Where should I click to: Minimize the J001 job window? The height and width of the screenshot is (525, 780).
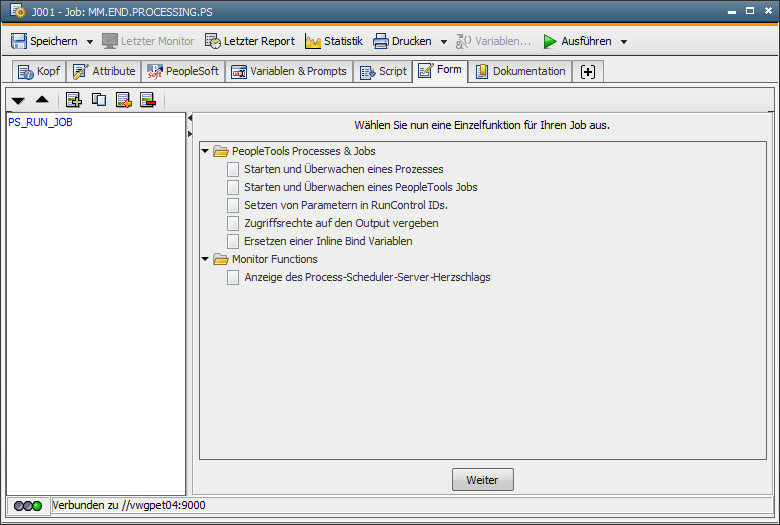732,11
